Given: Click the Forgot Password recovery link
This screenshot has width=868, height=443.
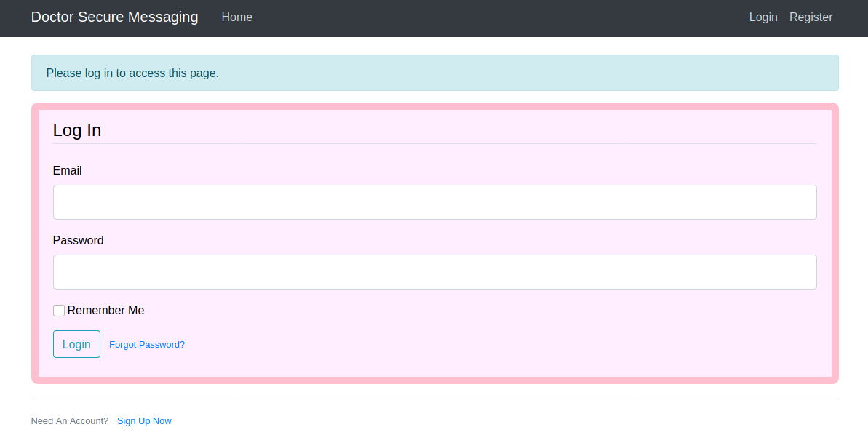Looking at the screenshot, I should coord(146,344).
